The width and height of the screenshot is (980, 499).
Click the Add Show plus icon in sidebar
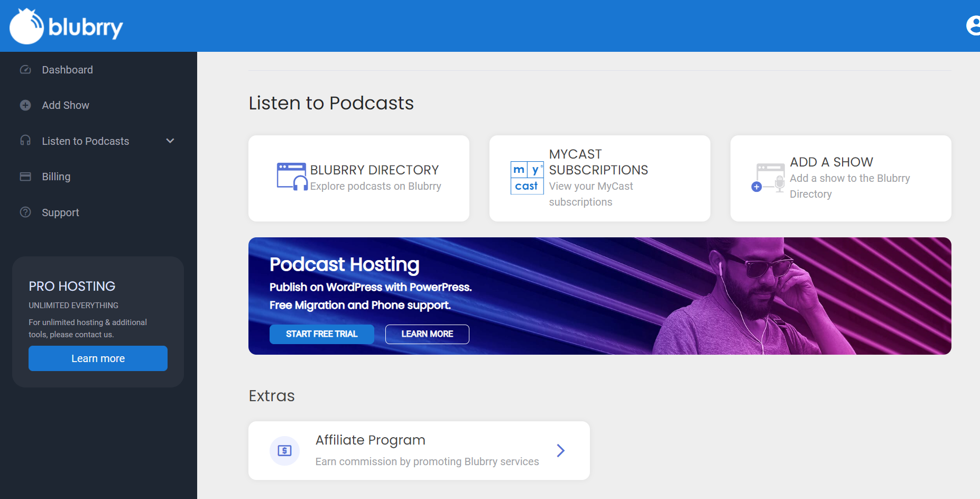25,105
